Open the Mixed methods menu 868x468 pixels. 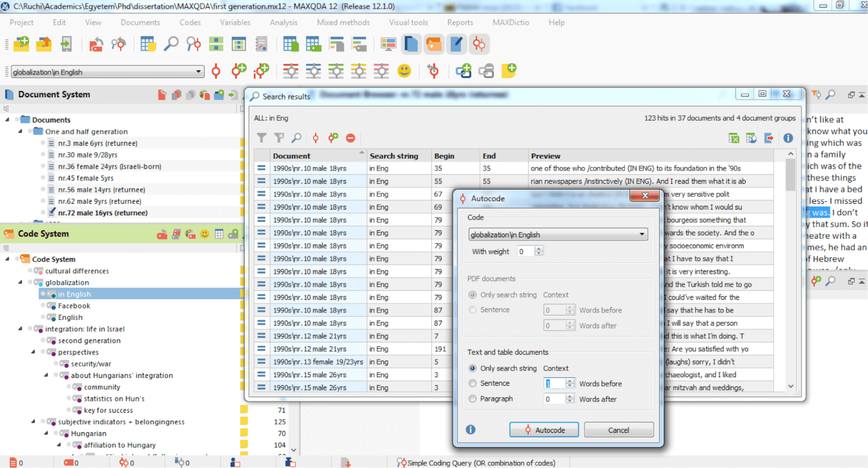tap(343, 23)
